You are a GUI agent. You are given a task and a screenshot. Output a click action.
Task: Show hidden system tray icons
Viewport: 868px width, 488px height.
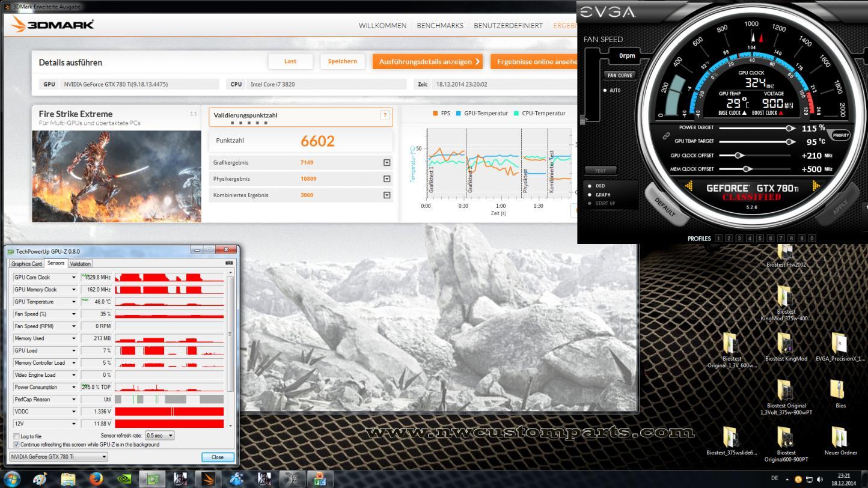pyautogui.click(x=787, y=479)
